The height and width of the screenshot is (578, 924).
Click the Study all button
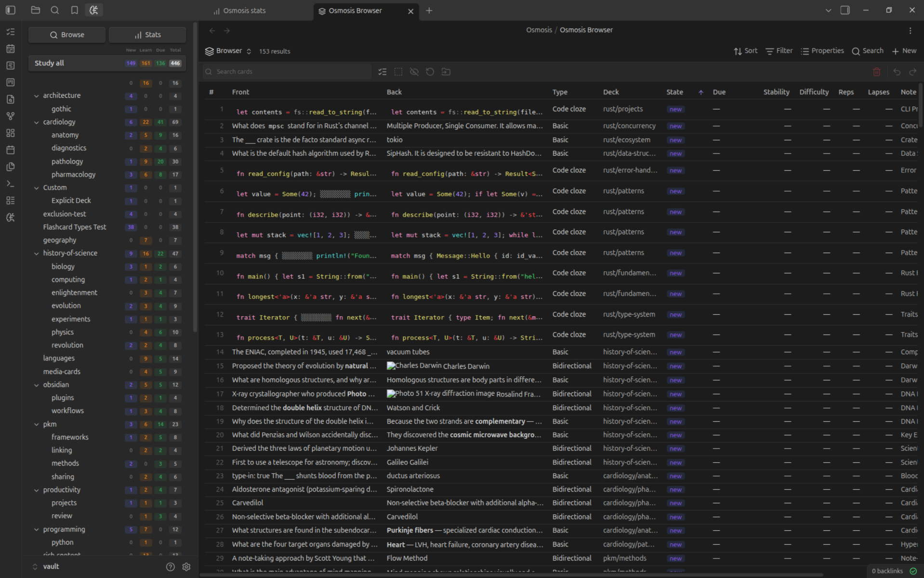(x=107, y=63)
